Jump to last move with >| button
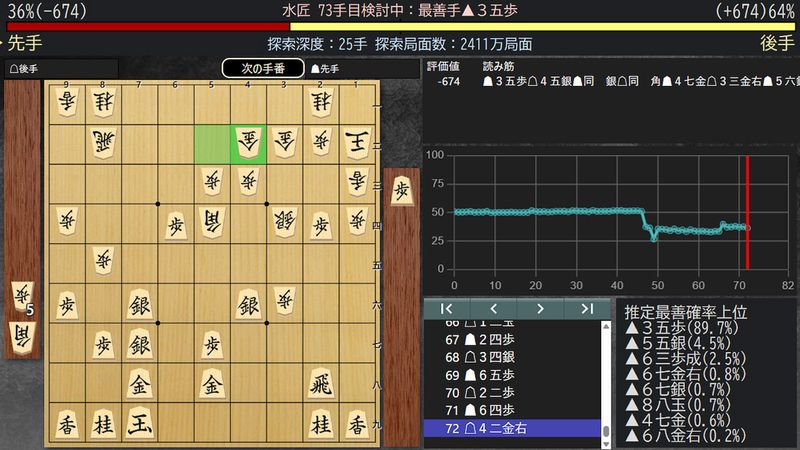 coord(587,309)
